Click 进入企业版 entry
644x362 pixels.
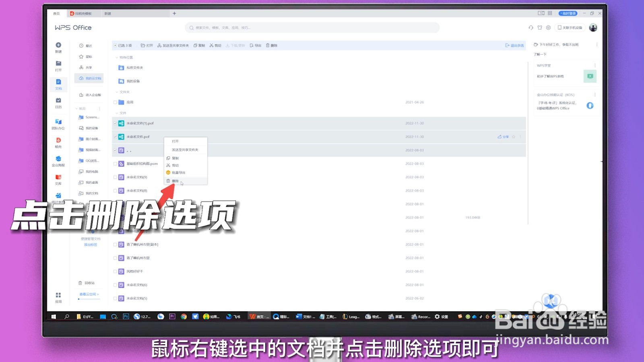[90, 95]
